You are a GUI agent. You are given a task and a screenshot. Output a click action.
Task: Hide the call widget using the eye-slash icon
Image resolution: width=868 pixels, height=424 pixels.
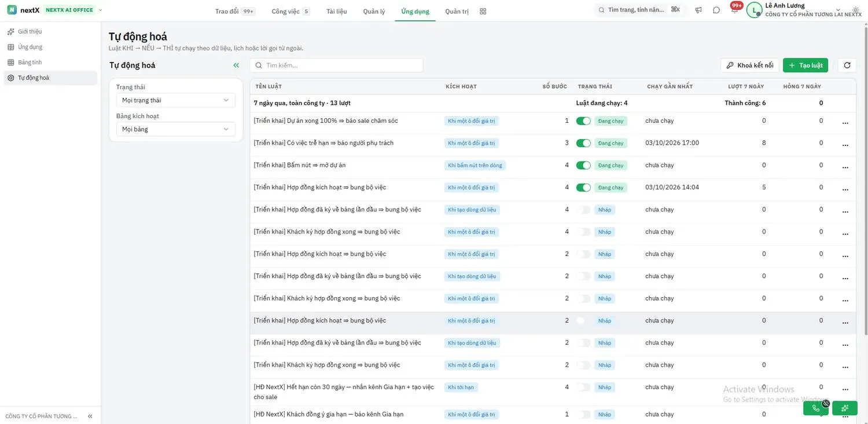[x=826, y=403]
